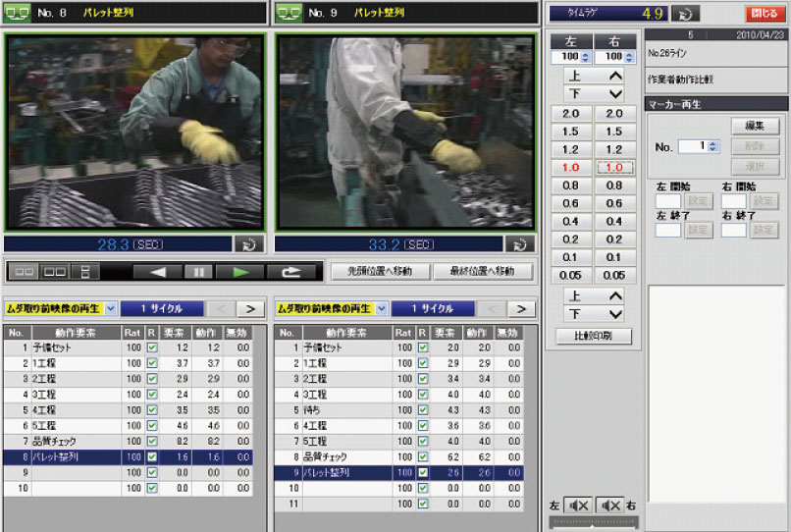Mute the right video audio

[x=609, y=505]
